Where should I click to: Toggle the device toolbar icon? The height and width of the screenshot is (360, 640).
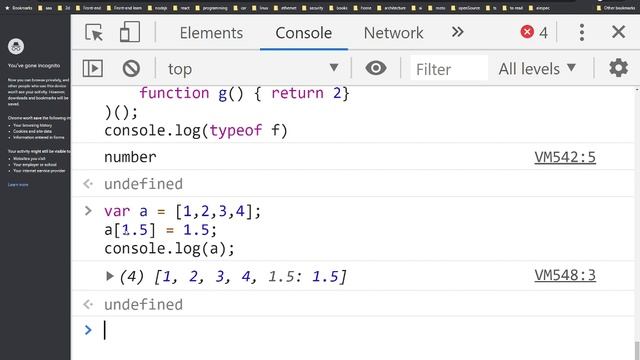click(x=130, y=32)
